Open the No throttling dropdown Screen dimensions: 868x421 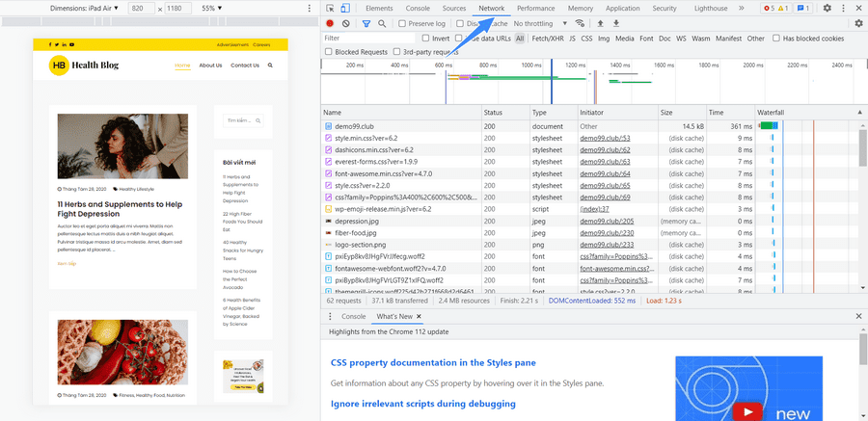pyautogui.click(x=540, y=24)
